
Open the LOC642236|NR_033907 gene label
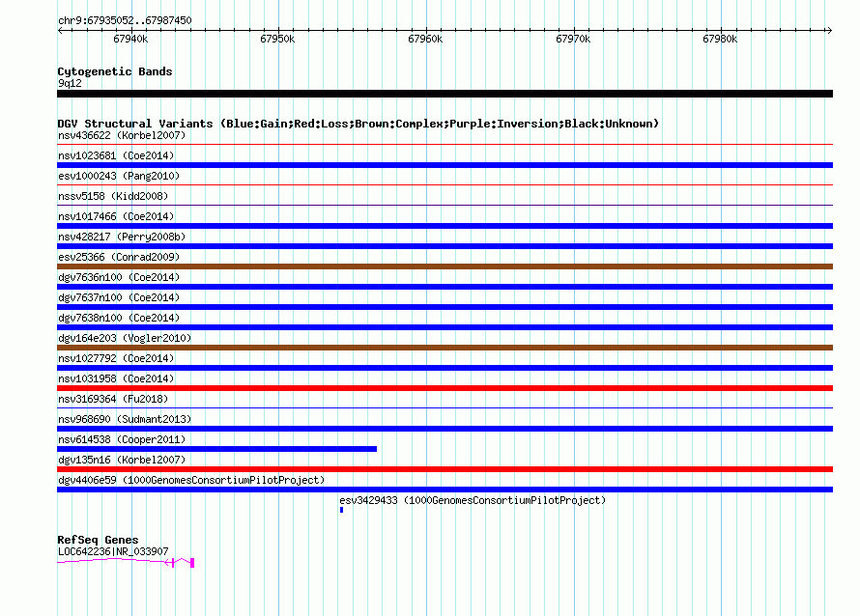pyautogui.click(x=113, y=551)
